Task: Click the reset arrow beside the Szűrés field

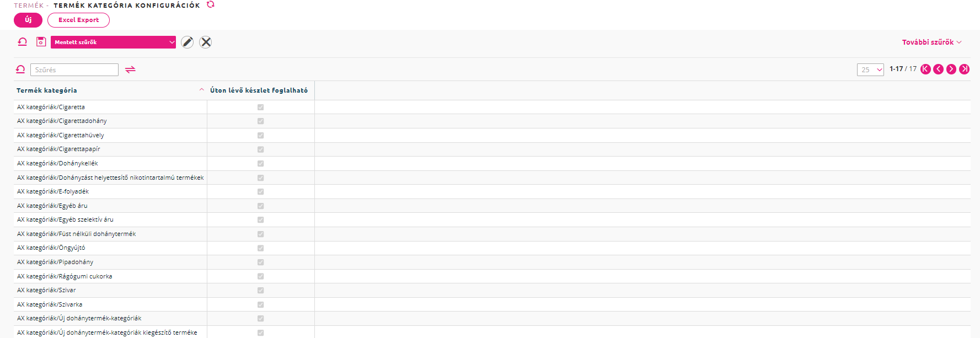Action: (20, 69)
